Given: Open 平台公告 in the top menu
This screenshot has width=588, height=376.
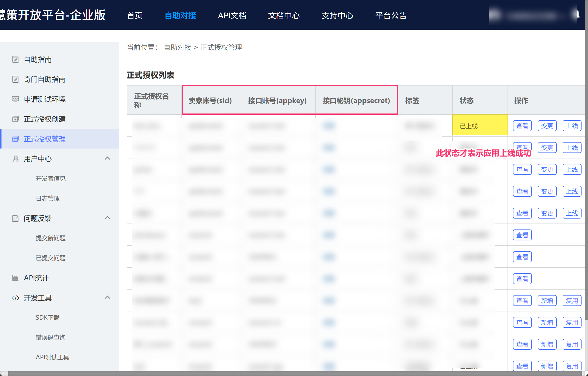Looking at the screenshot, I should pyautogui.click(x=391, y=15).
